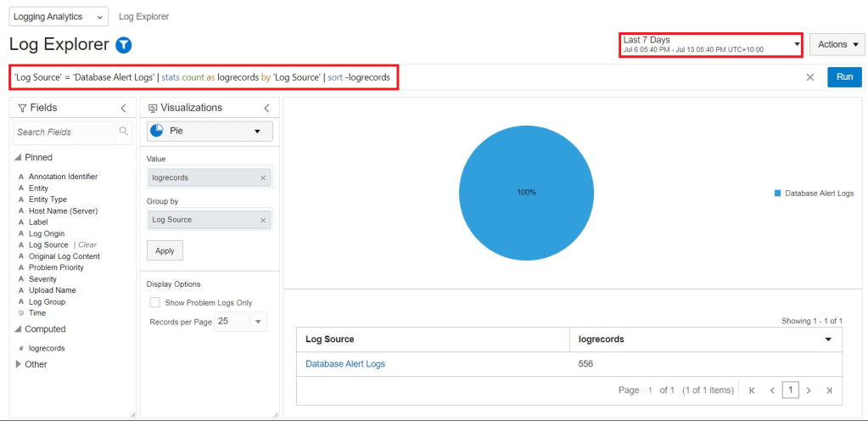Open the Pie visualization type dropdown
The width and height of the screenshot is (868, 421).
(210, 132)
